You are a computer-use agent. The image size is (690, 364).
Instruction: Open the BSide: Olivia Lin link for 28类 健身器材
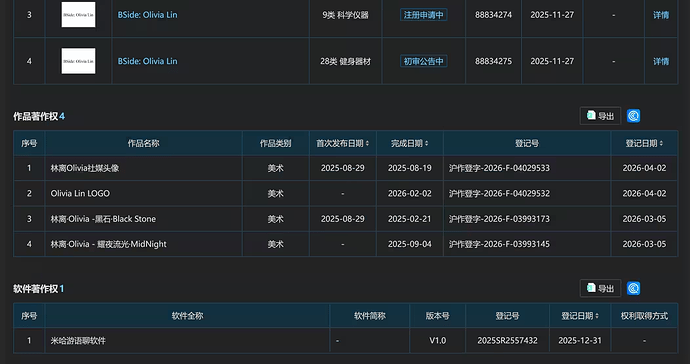147,61
